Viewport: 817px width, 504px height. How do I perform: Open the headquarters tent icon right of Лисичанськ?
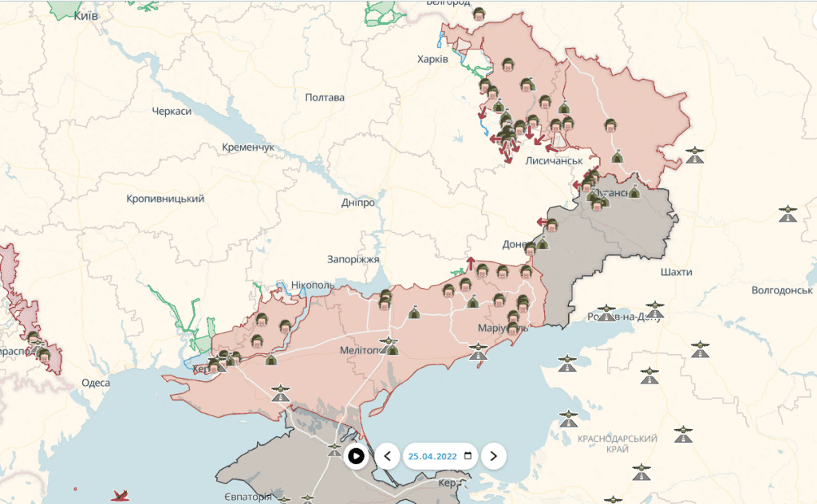[617, 156]
